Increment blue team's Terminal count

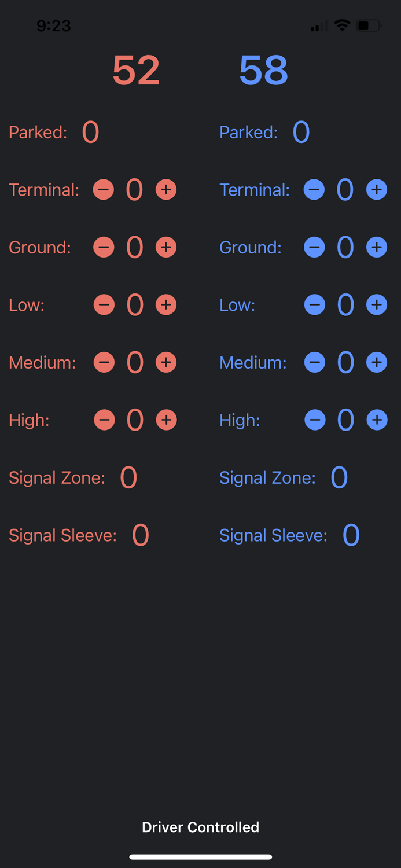(377, 189)
